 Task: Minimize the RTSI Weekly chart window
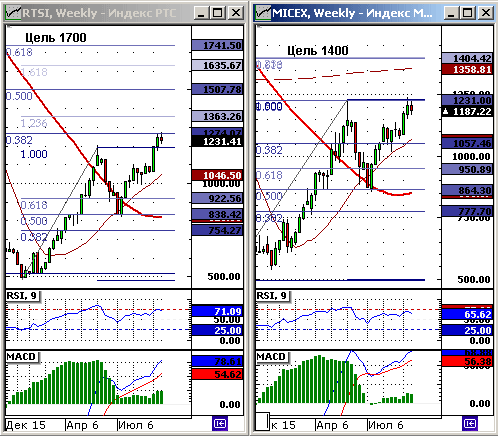[x=201, y=13]
